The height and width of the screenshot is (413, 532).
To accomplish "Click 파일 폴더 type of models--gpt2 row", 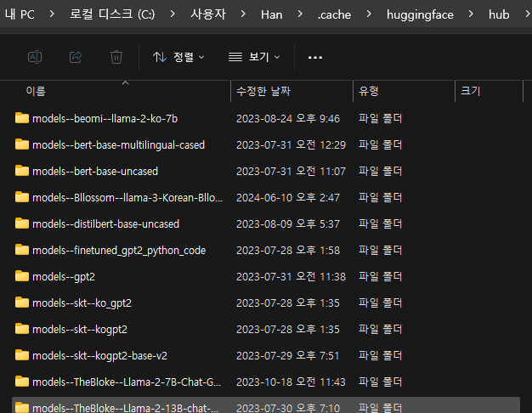I will [x=381, y=276].
